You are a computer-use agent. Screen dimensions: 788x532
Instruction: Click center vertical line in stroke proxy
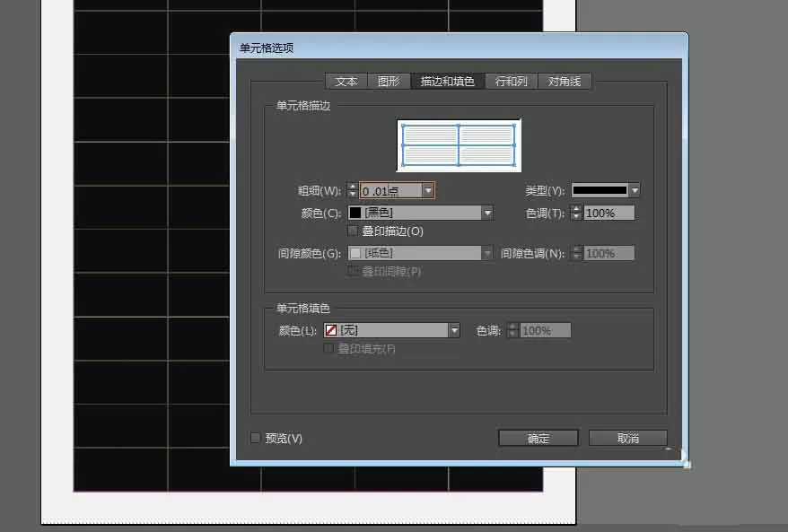pyautogui.click(x=459, y=145)
